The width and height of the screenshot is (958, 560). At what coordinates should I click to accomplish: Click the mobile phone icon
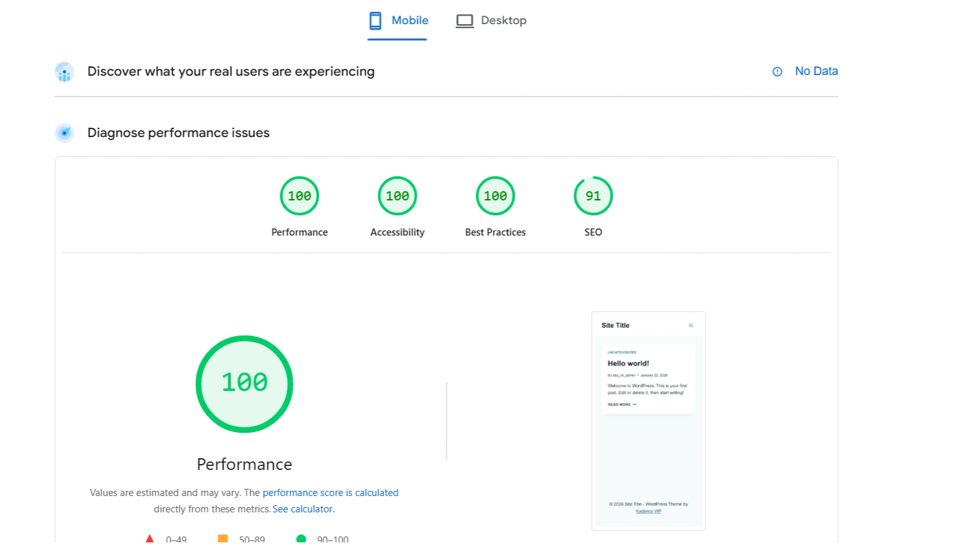[375, 21]
